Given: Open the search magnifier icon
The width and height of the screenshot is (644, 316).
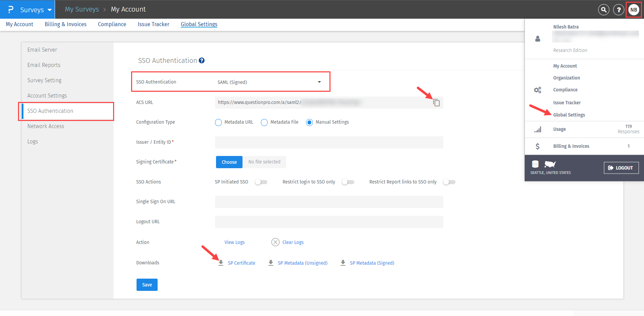Looking at the screenshot, I should 604,10.
